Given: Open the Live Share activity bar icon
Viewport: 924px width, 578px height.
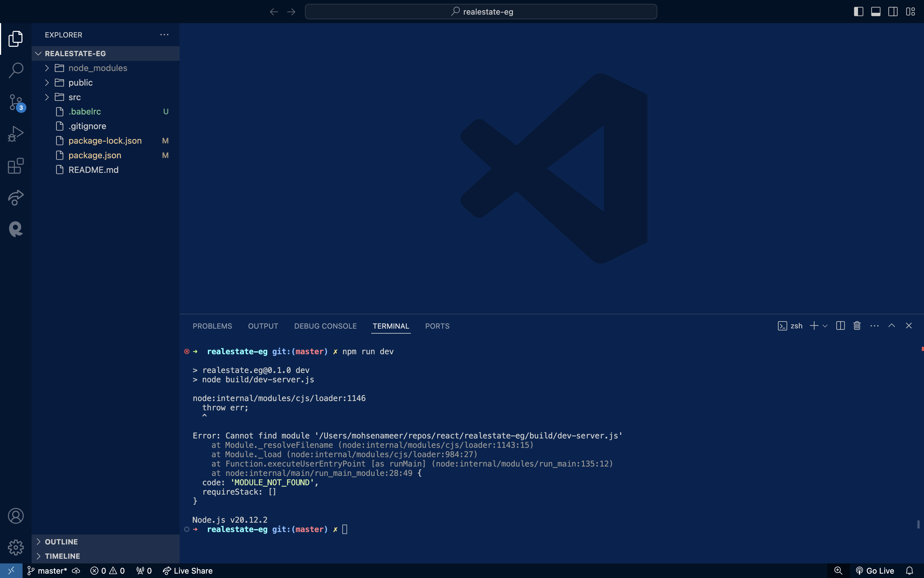Looking at the screenshot, I should 16,197.
